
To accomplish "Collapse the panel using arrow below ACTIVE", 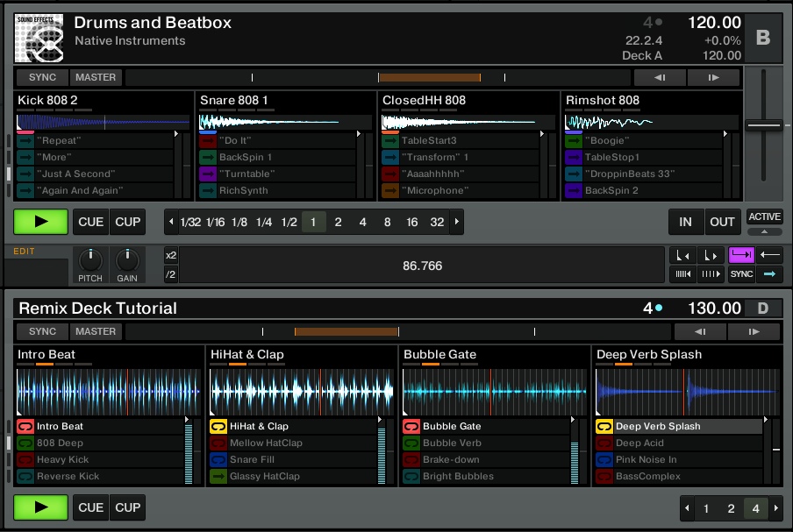I will (x=764, y=231).
